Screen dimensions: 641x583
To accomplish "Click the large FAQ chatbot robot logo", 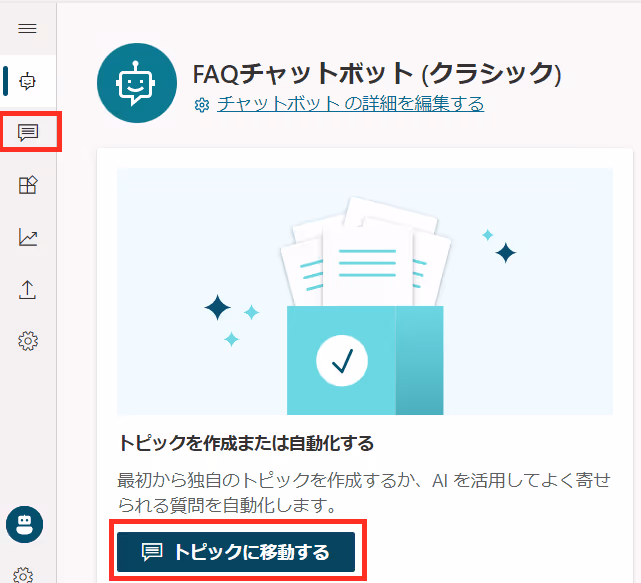I will (x=137, y=83).
